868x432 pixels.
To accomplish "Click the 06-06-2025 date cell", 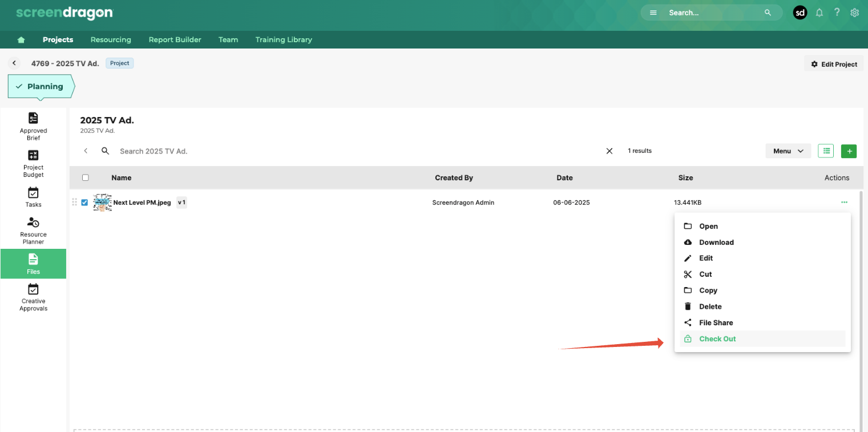I will point(571,203).
